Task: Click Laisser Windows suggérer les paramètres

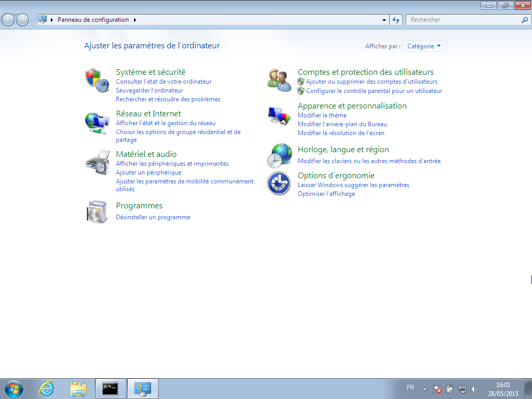Action: coord(353,185)
